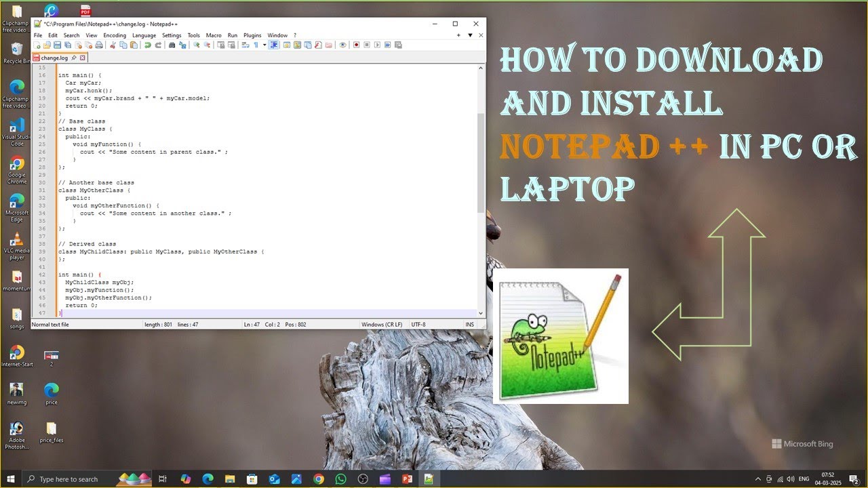Open the black triangle document list dropdown
This screenshot has height=488, width=868.
(470, 35)
